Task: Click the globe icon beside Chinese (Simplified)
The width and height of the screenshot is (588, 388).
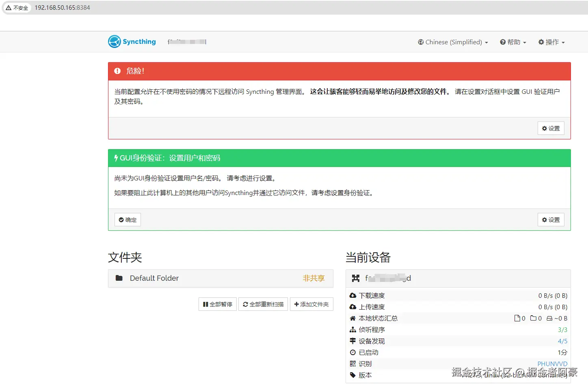Action: coord(421,42)
